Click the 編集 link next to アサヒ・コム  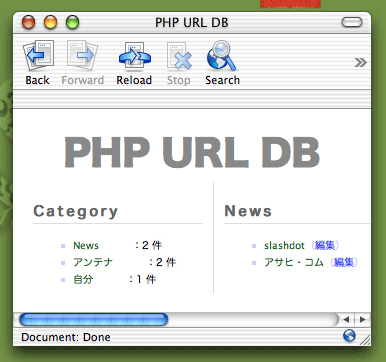pyautogui.click(x=344, y=262)
